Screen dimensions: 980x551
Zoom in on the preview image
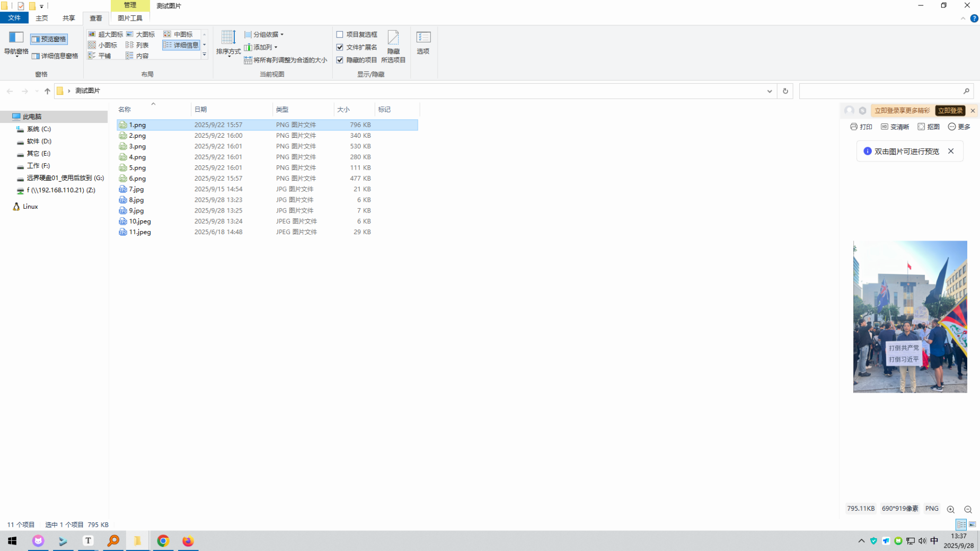pos(950,509)
